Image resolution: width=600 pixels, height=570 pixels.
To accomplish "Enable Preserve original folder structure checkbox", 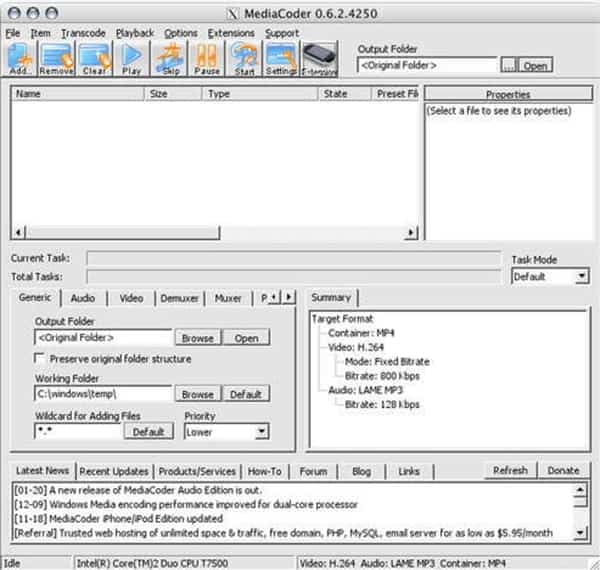I will click(40, 358).
